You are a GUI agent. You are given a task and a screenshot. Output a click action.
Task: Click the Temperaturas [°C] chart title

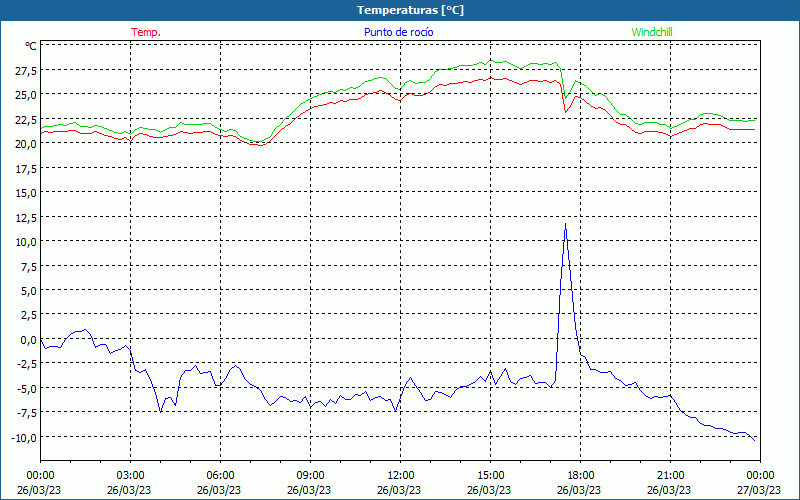[x=410, y=10]
